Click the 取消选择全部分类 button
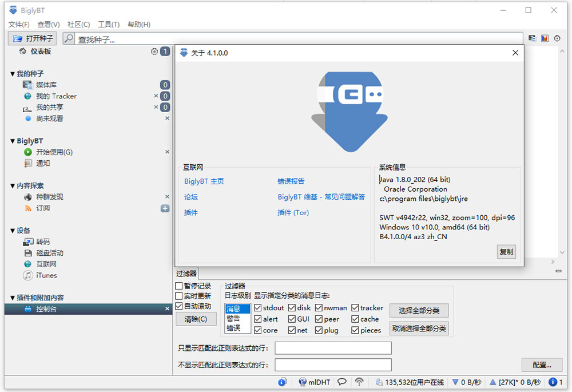Viewport: 572px width, 392px height. (419, 328)
